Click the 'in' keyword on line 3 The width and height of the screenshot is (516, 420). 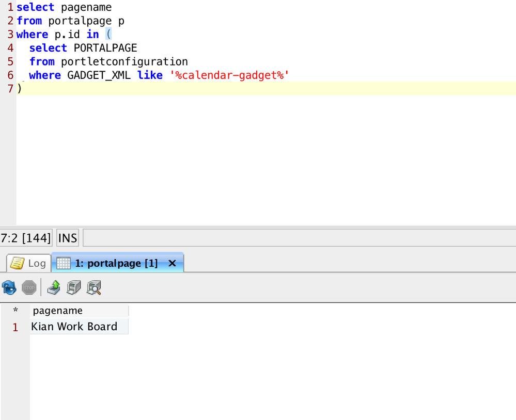point(93,34)
